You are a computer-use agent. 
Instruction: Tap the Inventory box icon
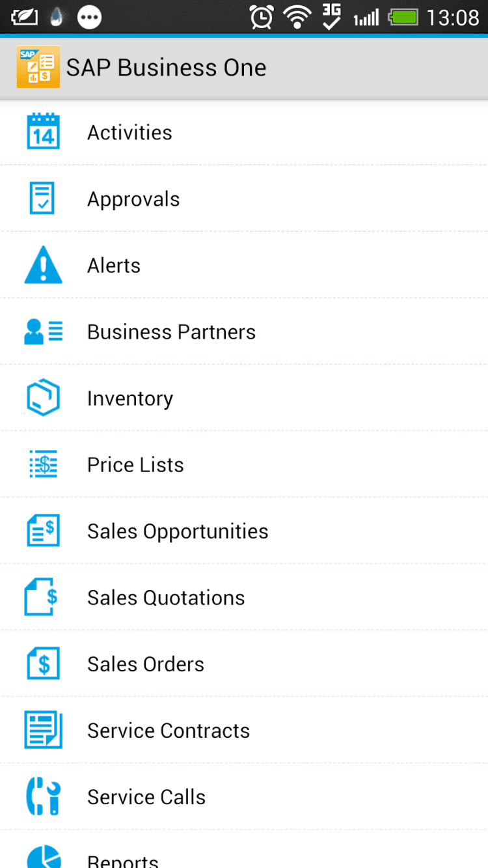[43, 398]
